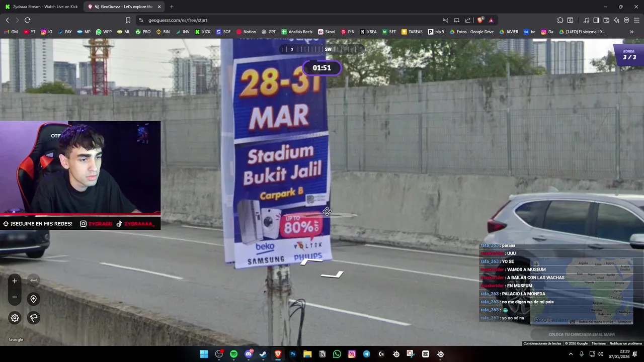The height and width of the screenshot is (362, 644).
Task: Undo the last move with the arrow icon
Action: click(33, 280)
